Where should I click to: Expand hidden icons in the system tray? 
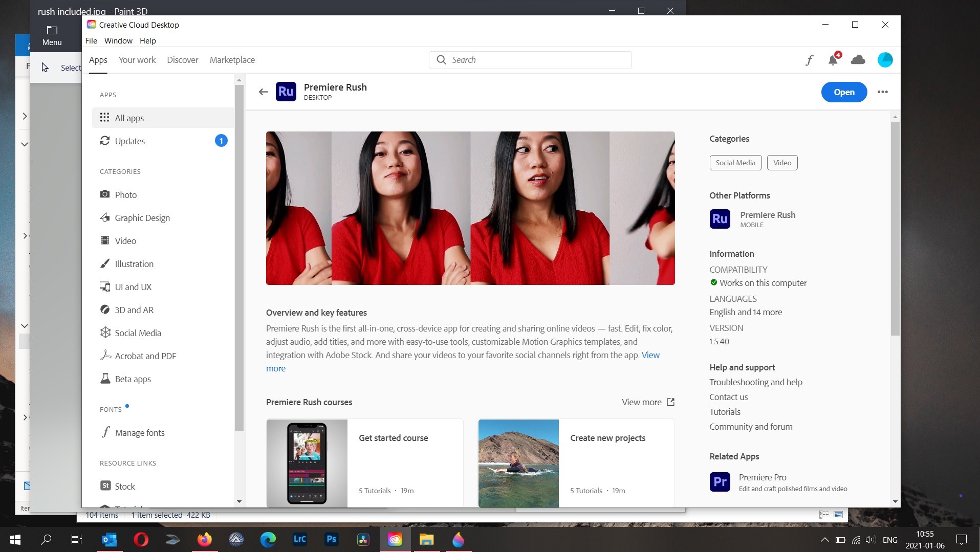[824, 540]
